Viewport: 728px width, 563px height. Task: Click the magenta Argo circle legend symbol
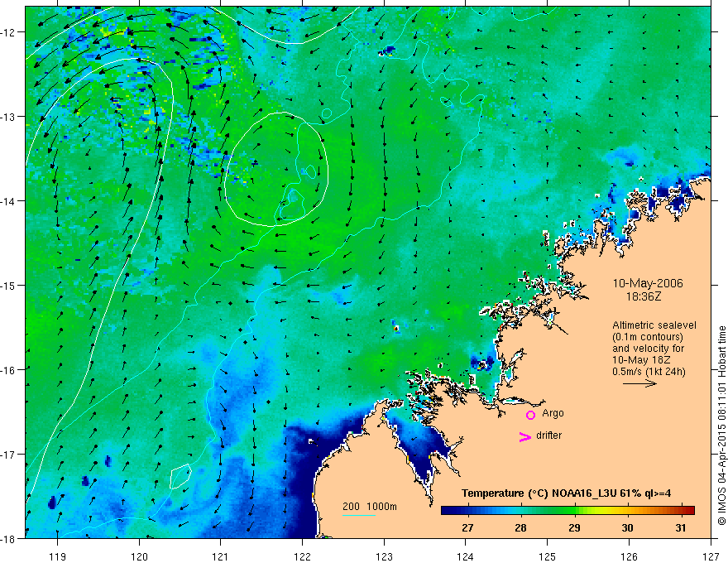point(530,415)
